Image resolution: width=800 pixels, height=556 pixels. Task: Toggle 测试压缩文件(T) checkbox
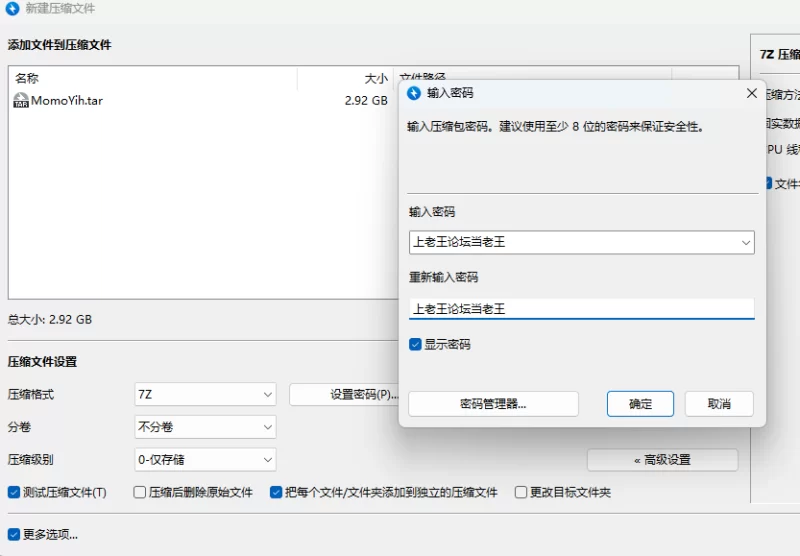(14, 492)
